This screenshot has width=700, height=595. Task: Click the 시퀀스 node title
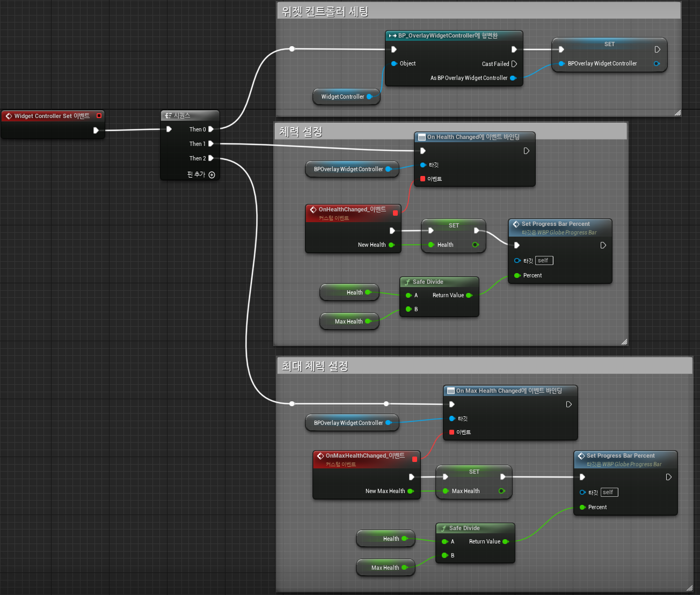(x=182, y=115)
